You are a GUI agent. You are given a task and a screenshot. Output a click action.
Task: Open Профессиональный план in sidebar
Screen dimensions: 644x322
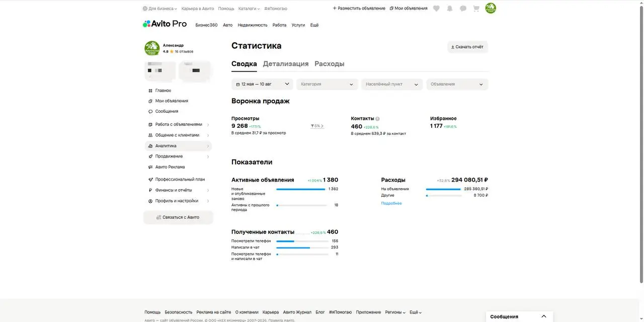[180, 180]
